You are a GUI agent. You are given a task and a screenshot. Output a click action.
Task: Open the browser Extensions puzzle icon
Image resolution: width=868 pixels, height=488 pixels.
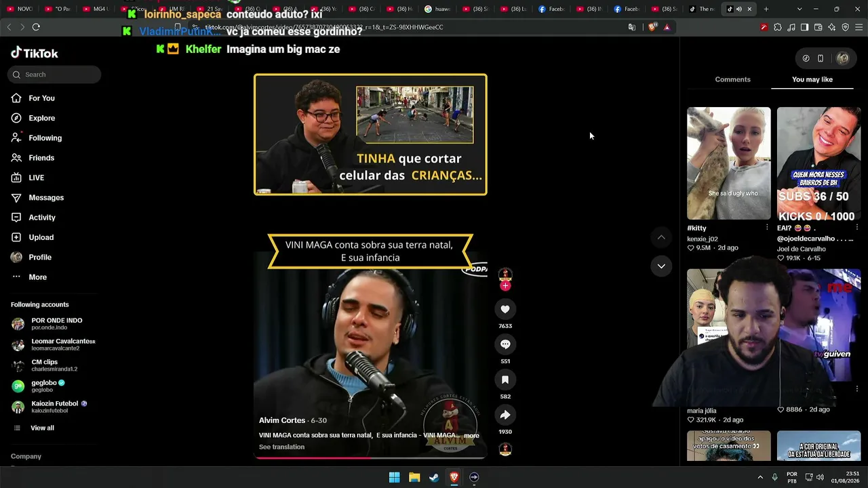[x=778, y=27]
